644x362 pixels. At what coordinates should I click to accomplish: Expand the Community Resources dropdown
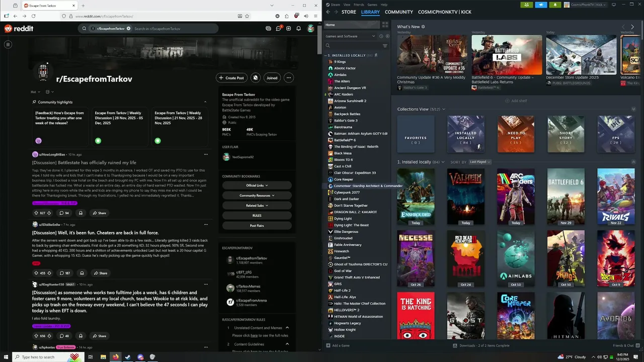[257, 196]
